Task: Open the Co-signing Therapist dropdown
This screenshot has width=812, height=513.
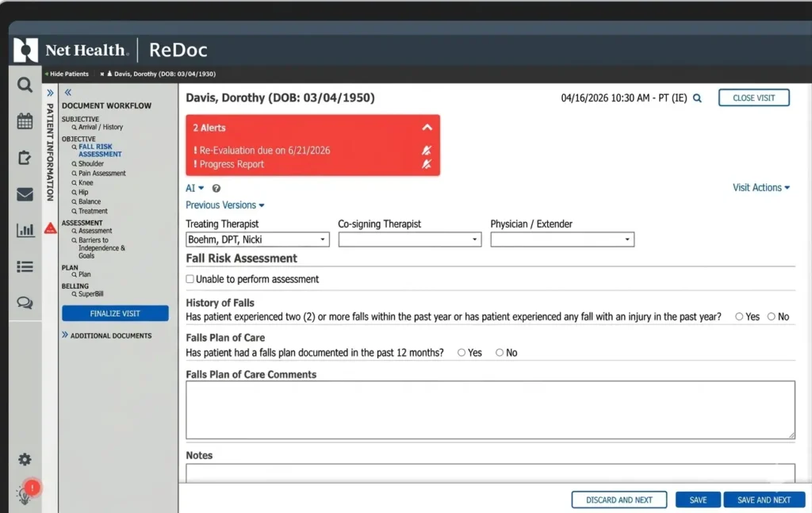Action: (410, 239)
